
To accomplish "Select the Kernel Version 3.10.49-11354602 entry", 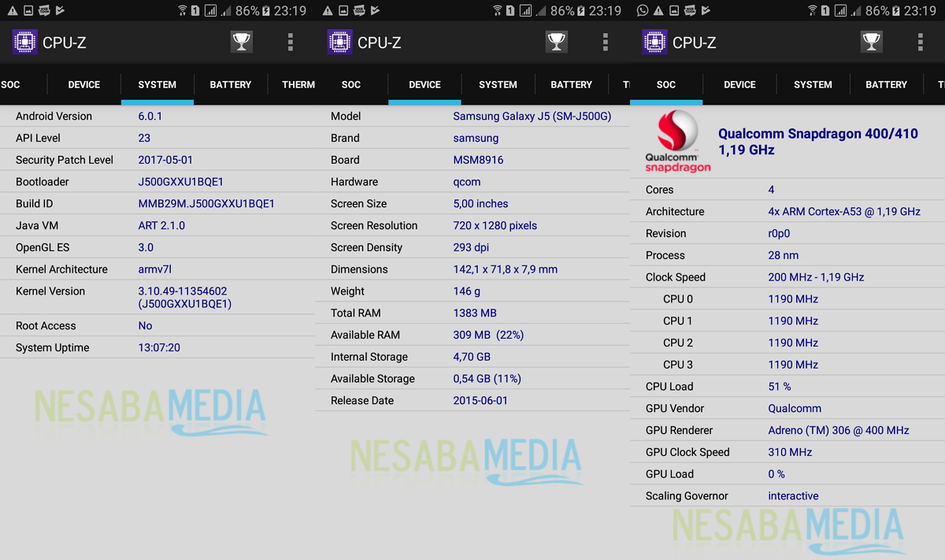I will pyautogui.click(x=185, y=297).
